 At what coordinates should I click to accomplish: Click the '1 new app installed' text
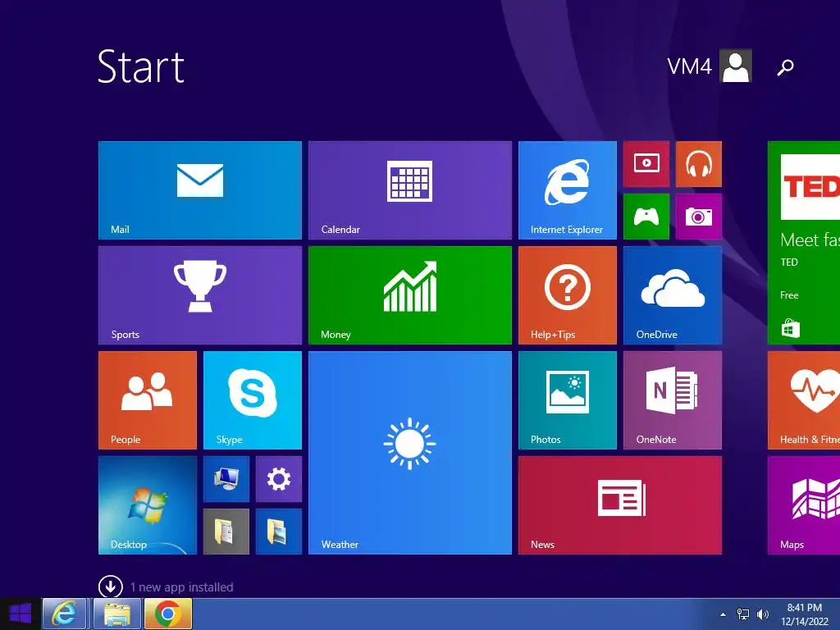pyautogui.click(x=181, y=587)
